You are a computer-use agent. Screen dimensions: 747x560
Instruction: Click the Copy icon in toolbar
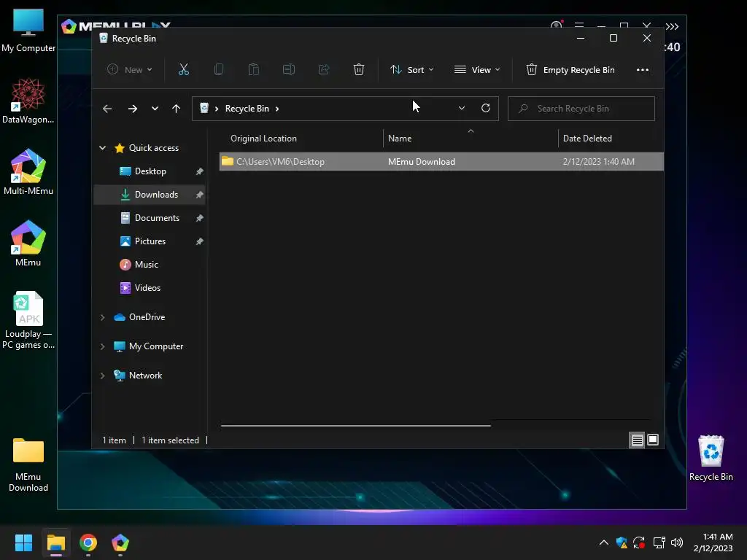[x=219, y=69]
